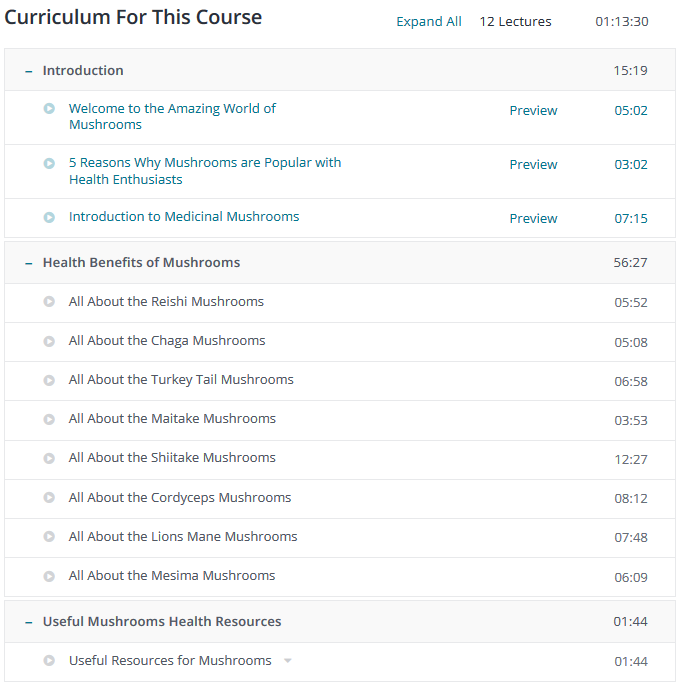
Task: Select the All About the Maitake Mushrooms row
Action: click(x=172, y=419)
